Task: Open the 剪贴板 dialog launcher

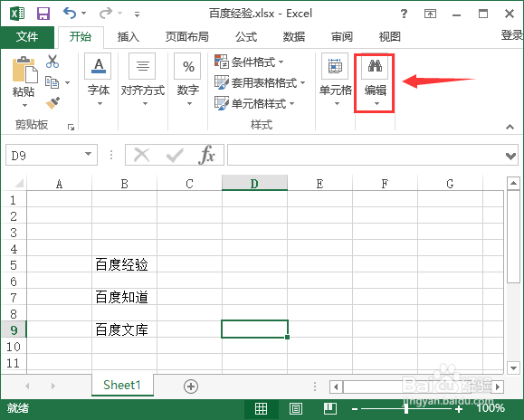Action: click(x=71, y=127)
